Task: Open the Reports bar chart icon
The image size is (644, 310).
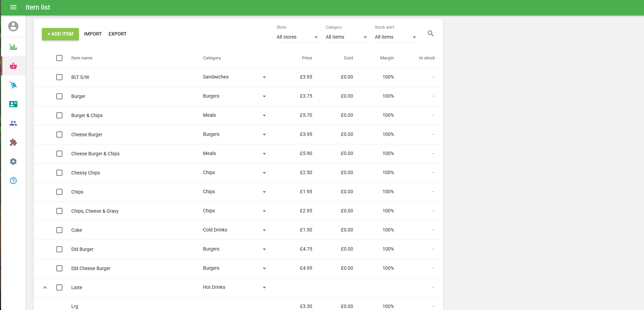Action: point(13,47)
